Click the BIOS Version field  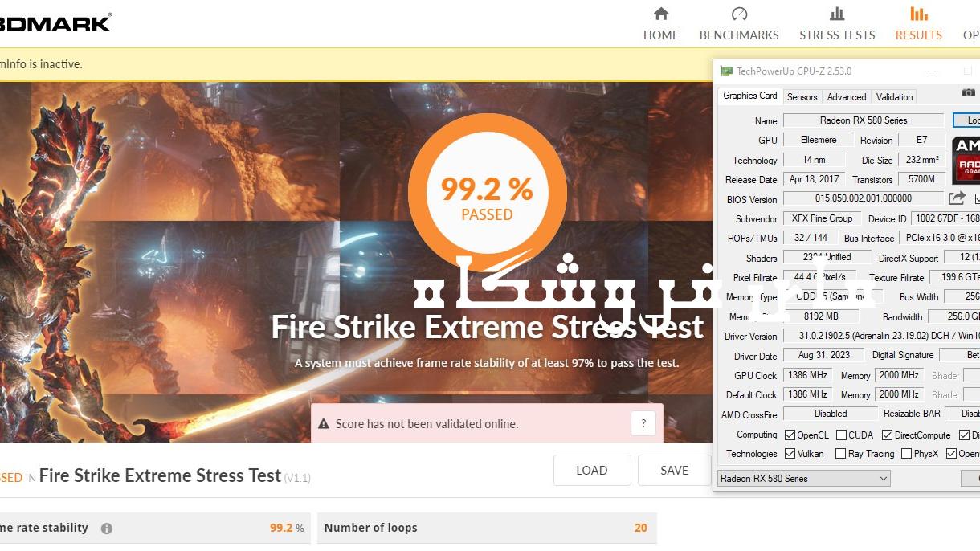[x=864, y=198]
